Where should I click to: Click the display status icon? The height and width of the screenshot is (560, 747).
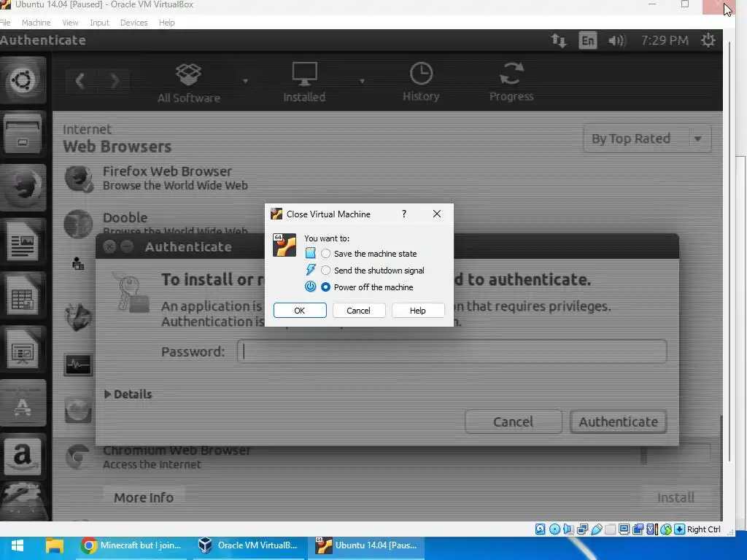coord(624,529)
